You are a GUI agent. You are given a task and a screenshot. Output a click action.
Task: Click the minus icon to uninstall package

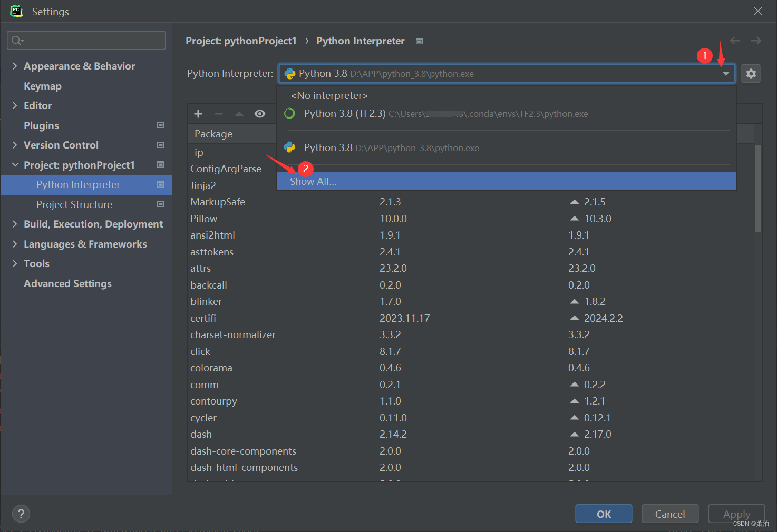(x=219, y=114)
